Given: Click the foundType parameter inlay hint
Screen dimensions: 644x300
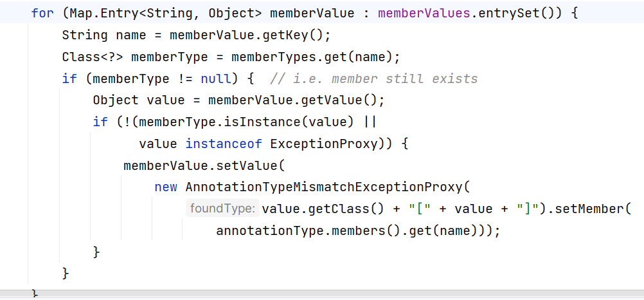Looking at the screenshot, I should 223,209.
